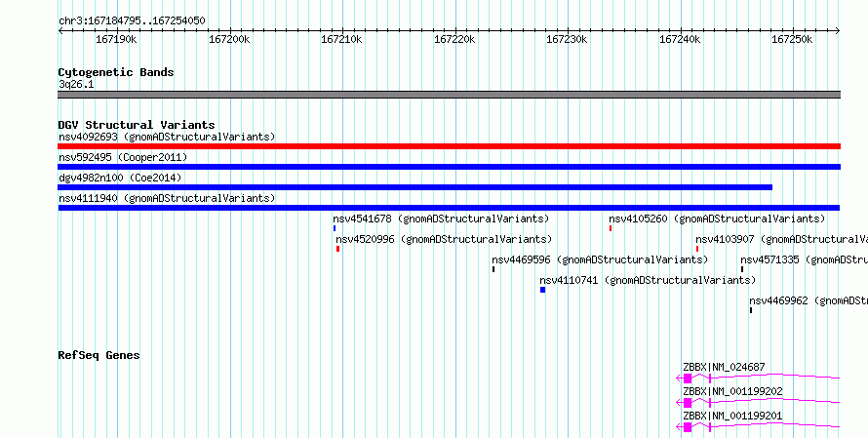
Task: Select the black nsv4469596 variant marker
Action: 493,269
